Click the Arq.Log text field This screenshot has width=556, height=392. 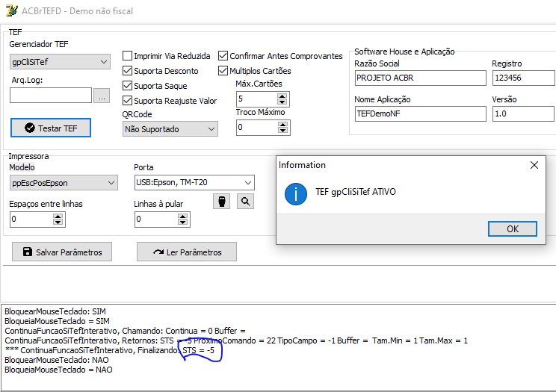tap(51, 96)
